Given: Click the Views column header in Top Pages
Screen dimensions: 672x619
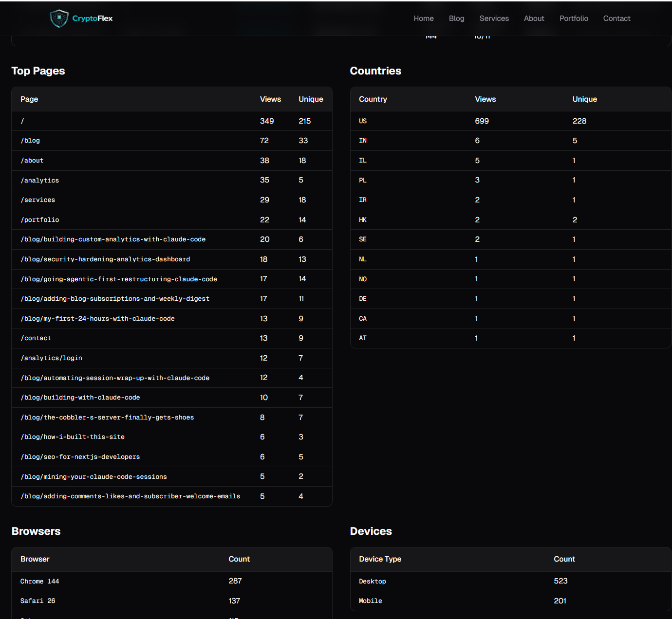Looking at the screenshot, I should 270,99.
